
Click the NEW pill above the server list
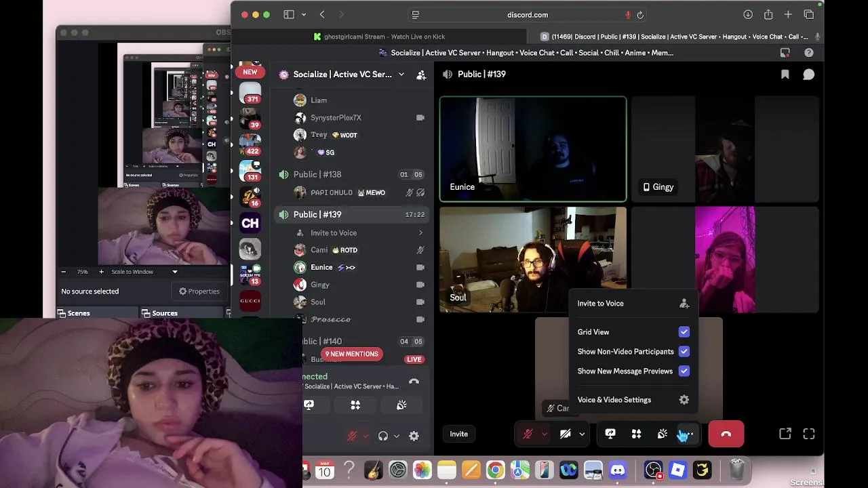[250, 72]
